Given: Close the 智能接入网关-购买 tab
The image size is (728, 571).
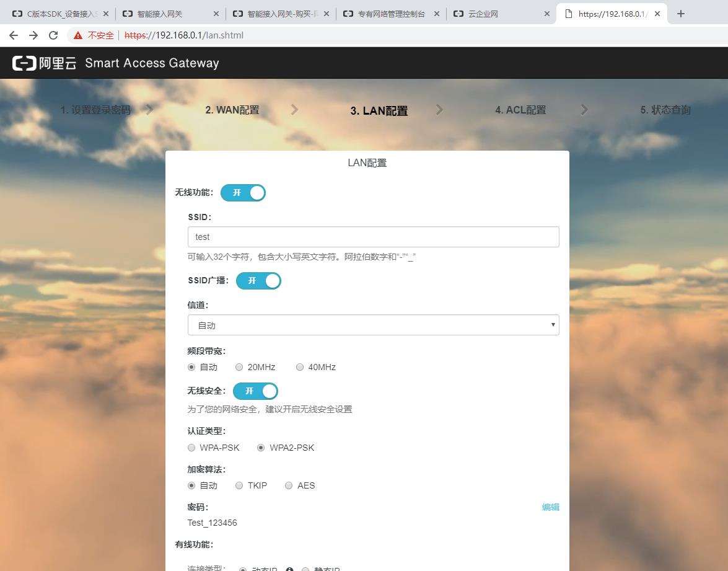Looking at the screenshot, I should pos(327,14).
